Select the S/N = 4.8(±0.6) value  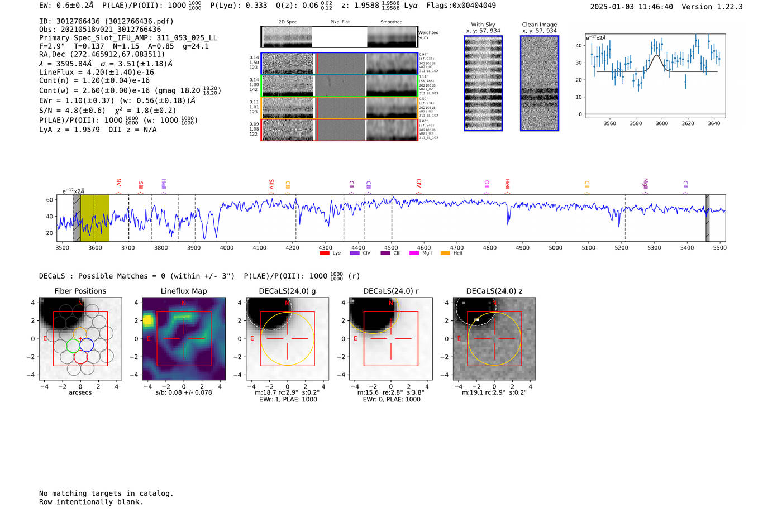(x=72, y=111)
